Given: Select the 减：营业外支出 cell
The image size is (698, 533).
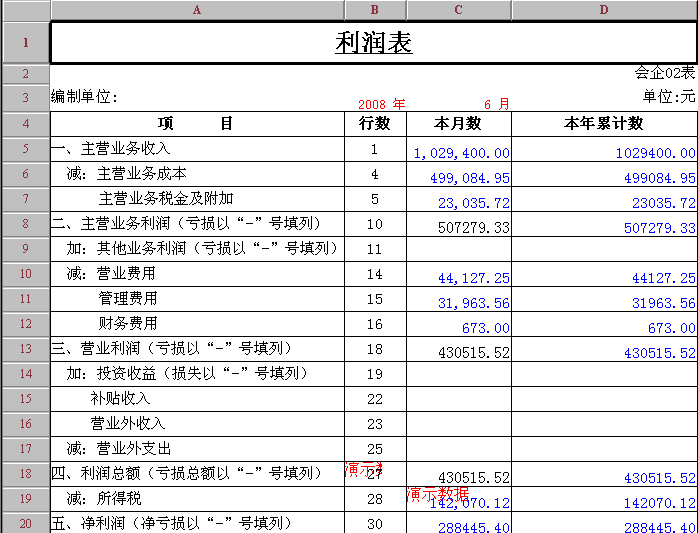Looking at the screenshot, I should tap(197, 448).
